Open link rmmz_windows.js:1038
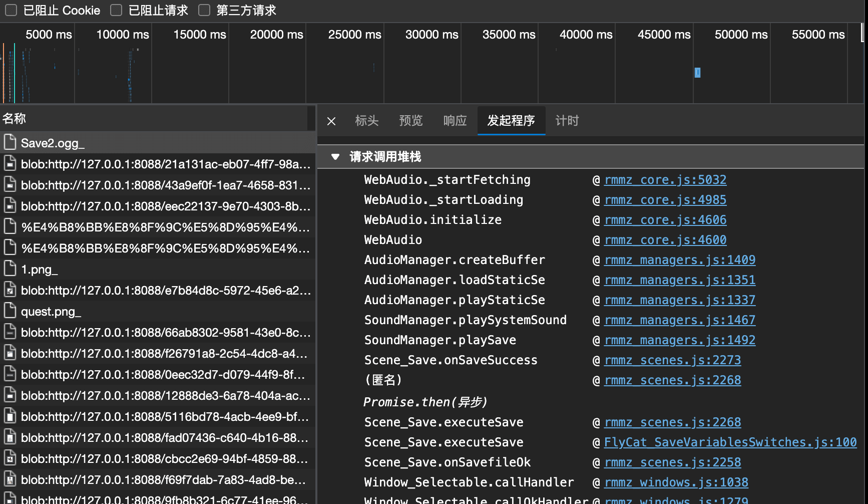This screenshot has height=504, width=868. (x=676, y=482)
